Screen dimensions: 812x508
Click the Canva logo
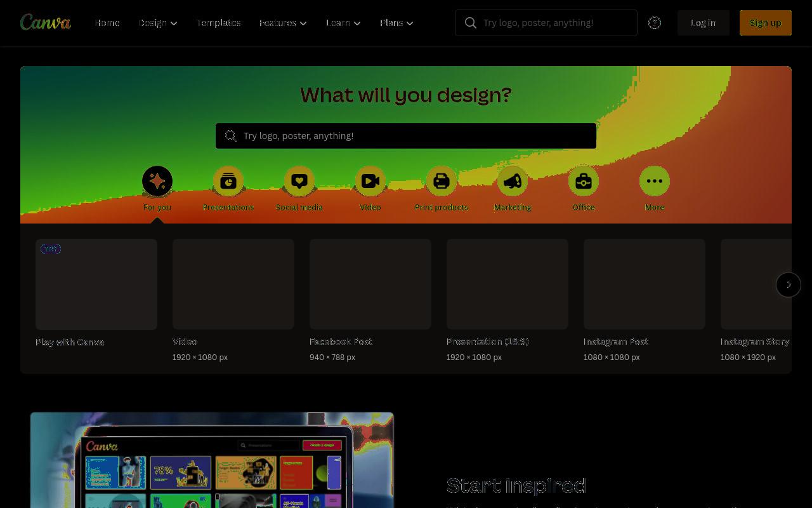46,22
